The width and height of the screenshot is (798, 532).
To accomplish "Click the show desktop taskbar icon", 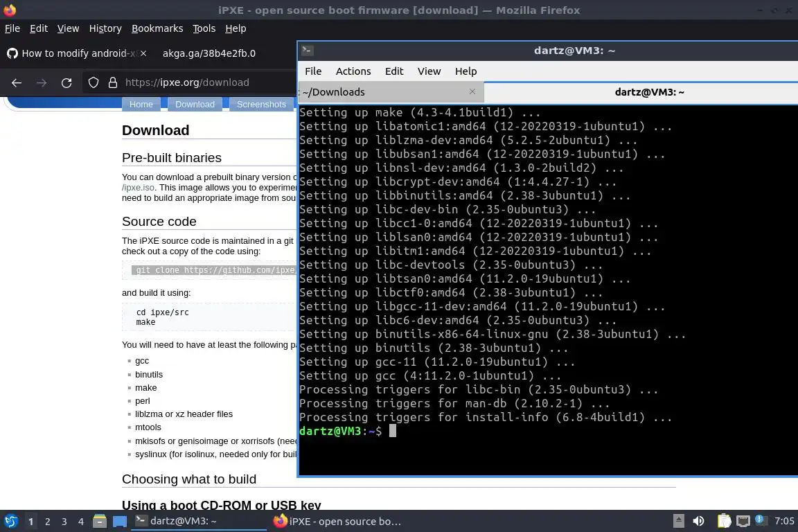I will pyautogui.click(x=120, y=522).
